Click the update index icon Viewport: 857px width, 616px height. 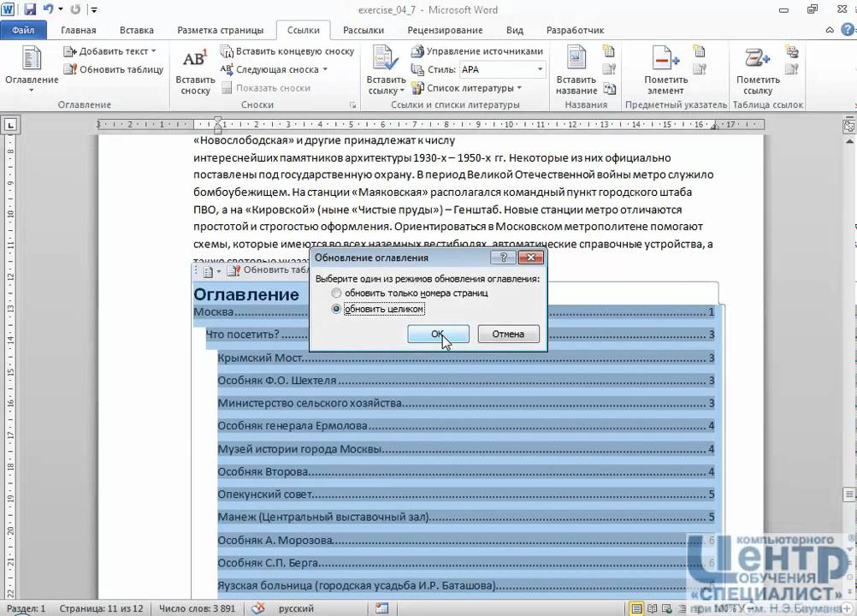point(699,69)
